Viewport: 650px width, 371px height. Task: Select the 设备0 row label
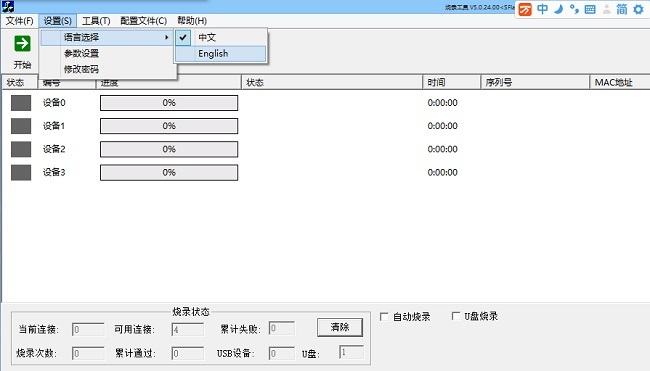pyautogui.click(x=54, y=103)
